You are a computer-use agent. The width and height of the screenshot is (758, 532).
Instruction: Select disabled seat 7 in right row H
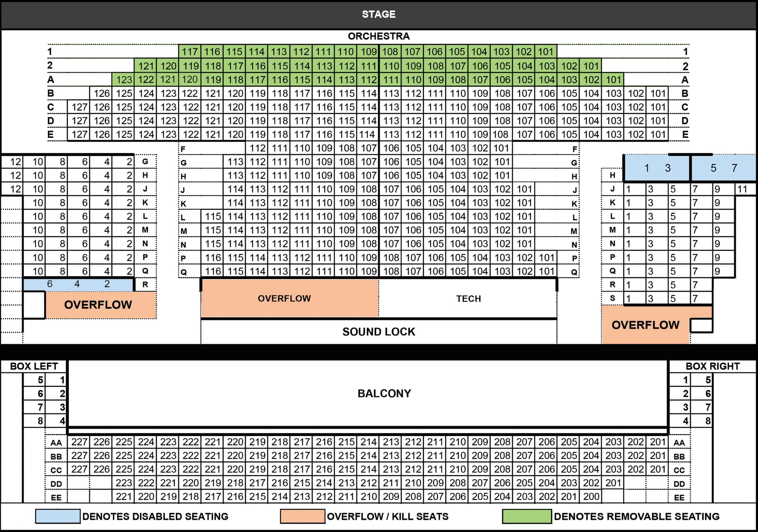coord(734,168)
